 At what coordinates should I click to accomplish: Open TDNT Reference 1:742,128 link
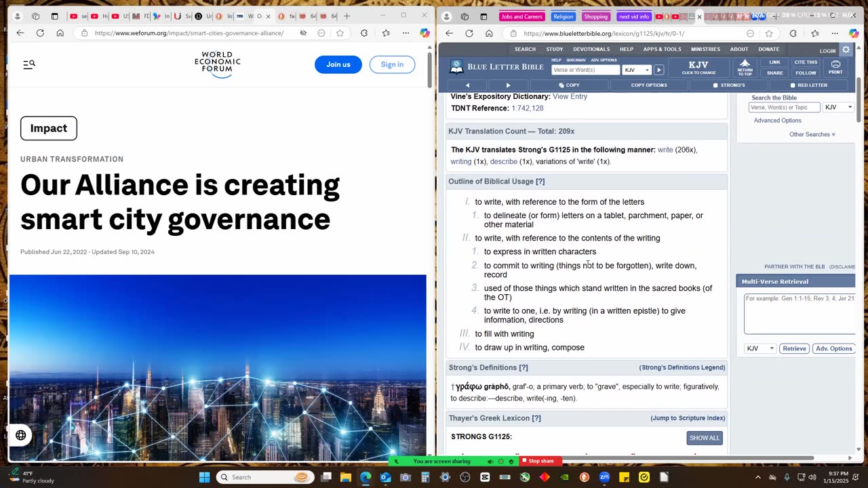(527, 108)
